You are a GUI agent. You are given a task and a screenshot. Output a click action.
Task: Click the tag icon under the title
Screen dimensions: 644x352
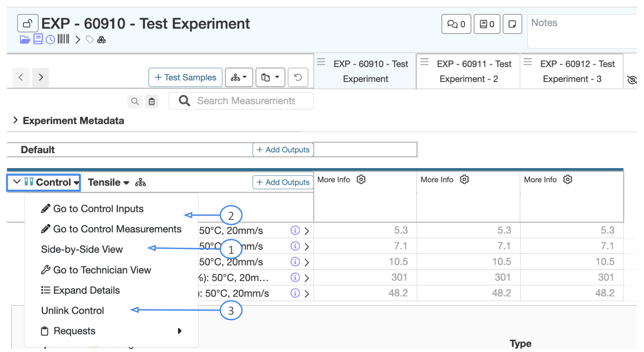click(x=90, y=40)
